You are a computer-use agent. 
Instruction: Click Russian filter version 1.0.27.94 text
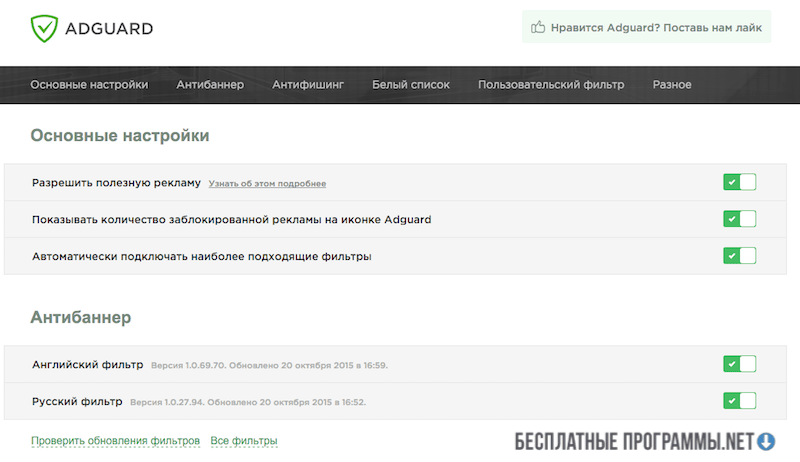coord(248,402)
